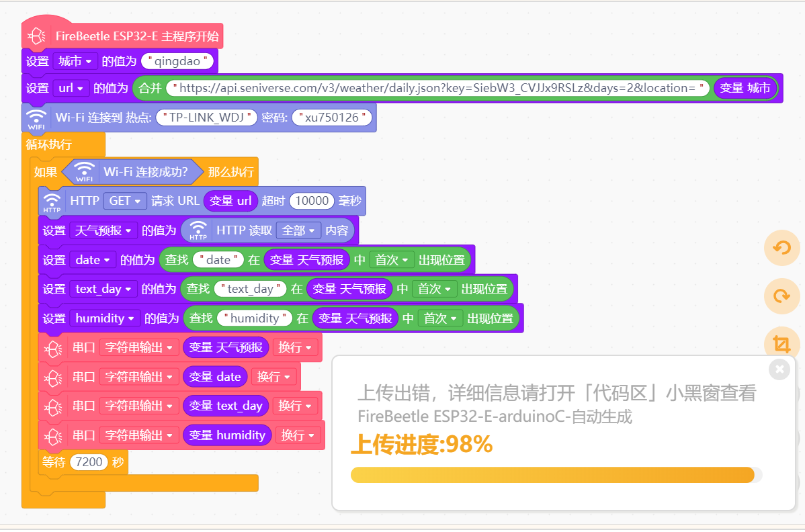Image resolution: width=805 pixels, height=532 pixels.
Task: Open the 全部 HTTP read dropdown
Action: (x=298, y=231)
